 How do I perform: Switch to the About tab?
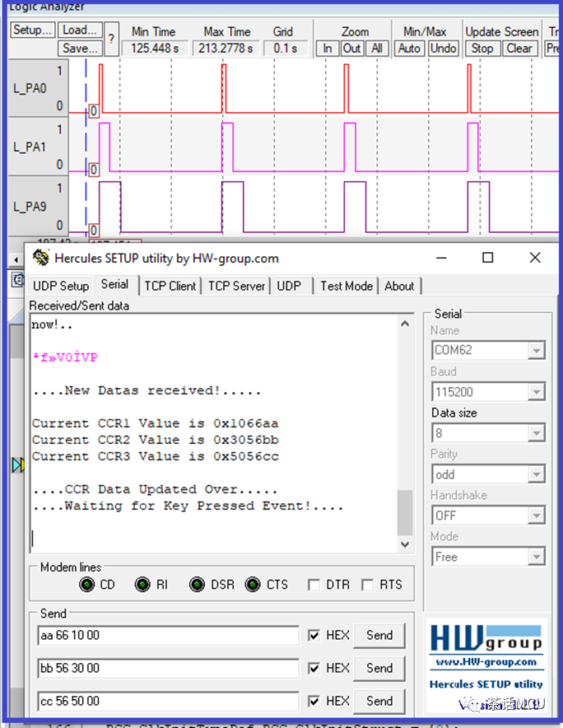399,286
